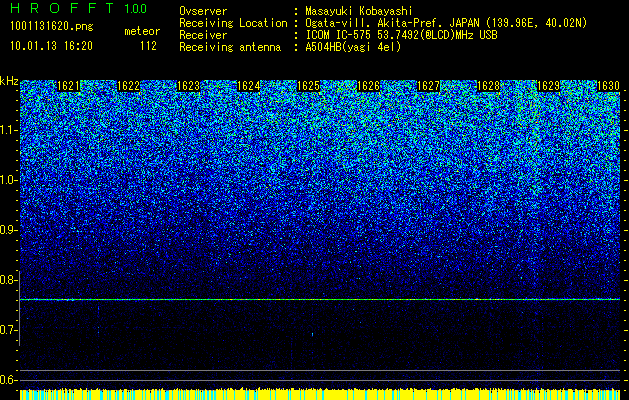This screenshot has width=629, height=400.
Task: Click the 1622 time marker
Action: pos(128,86)
